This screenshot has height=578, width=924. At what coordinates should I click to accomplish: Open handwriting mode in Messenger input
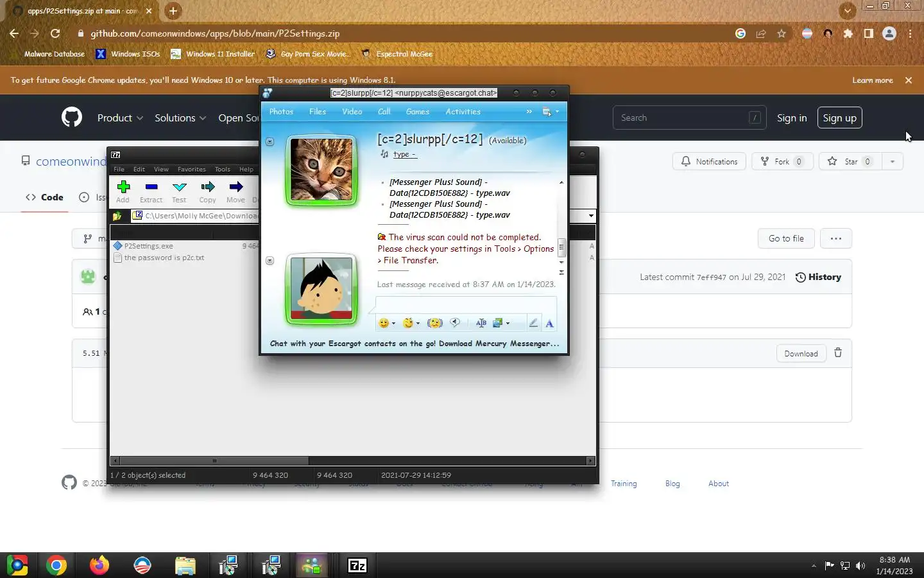533,323
